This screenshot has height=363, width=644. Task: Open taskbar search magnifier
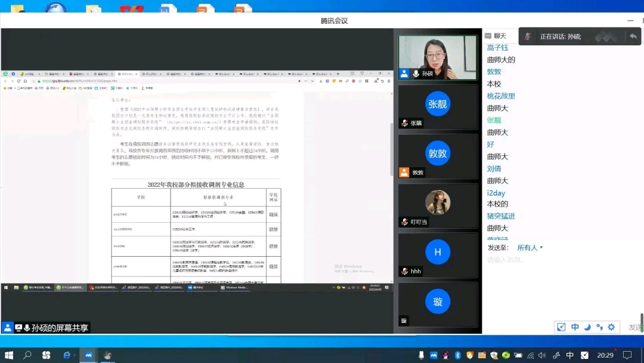tap(27, 355)
